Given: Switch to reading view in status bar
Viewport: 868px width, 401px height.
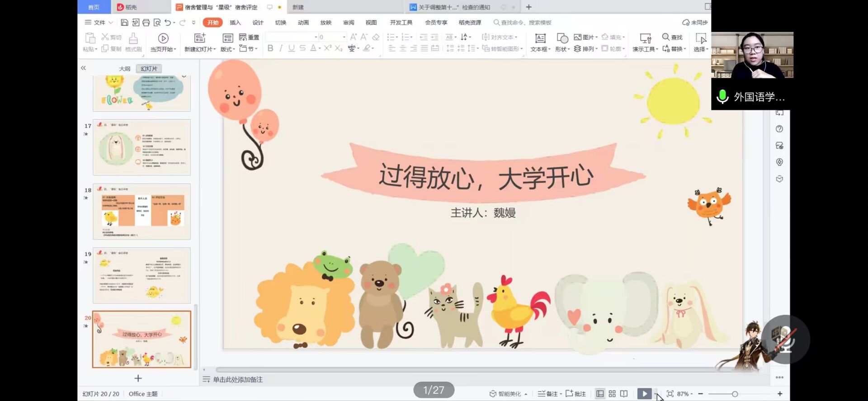Looking at the screenshot, I should click(624, 394).
